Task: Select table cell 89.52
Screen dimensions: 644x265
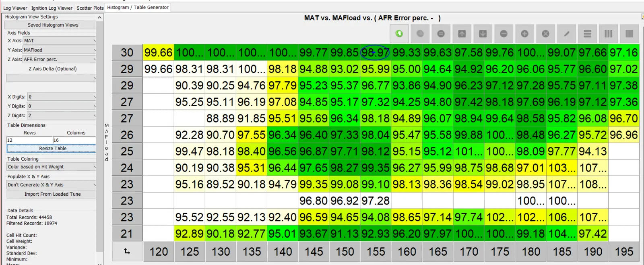Action: point(221,184)
